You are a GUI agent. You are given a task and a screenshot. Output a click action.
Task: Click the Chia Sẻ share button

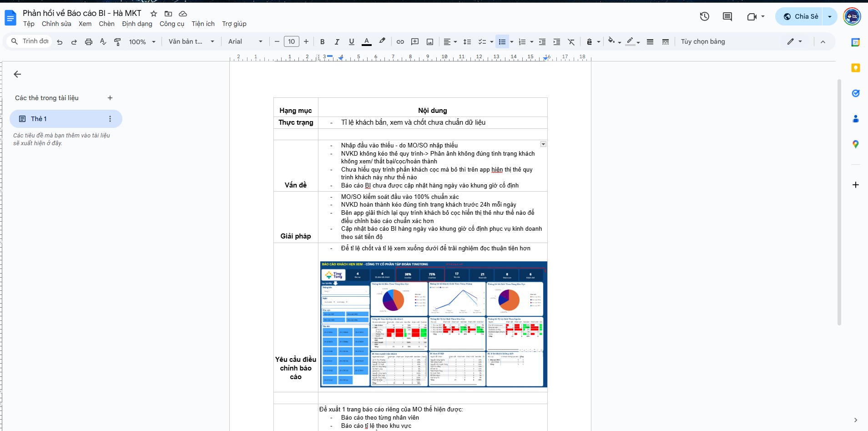tap(801, 17)
